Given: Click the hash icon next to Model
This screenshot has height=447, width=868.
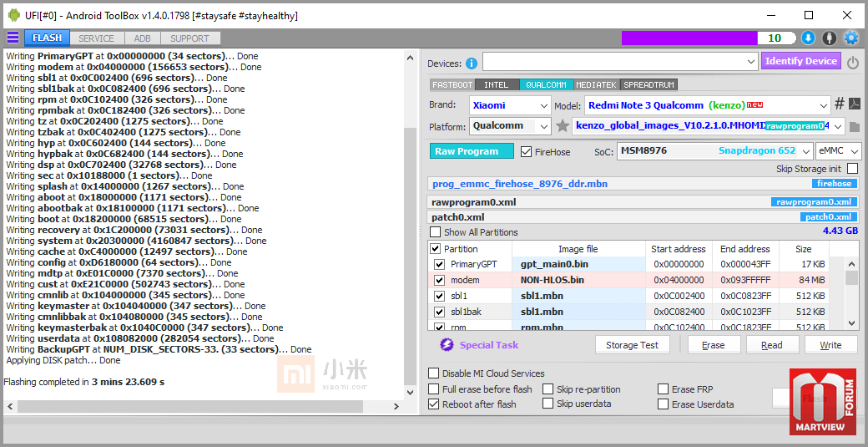Looking at the screenshot, I should pos(840,104).
